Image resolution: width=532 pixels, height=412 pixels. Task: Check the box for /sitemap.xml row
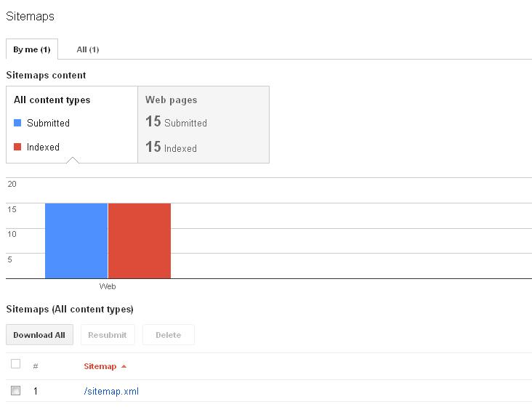pyautogui.click(x=15, y=391)
